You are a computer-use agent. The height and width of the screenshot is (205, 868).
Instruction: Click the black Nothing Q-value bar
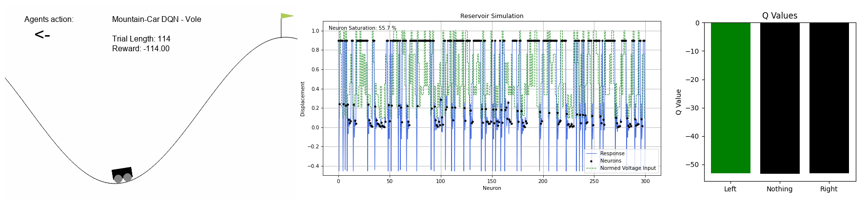click(780, 98)
